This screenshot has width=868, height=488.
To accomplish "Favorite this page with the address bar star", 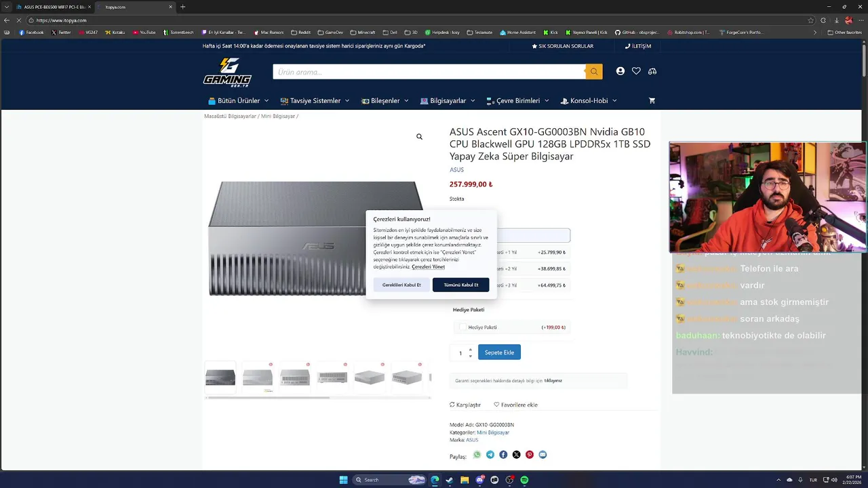I will [x=811, y=20].
